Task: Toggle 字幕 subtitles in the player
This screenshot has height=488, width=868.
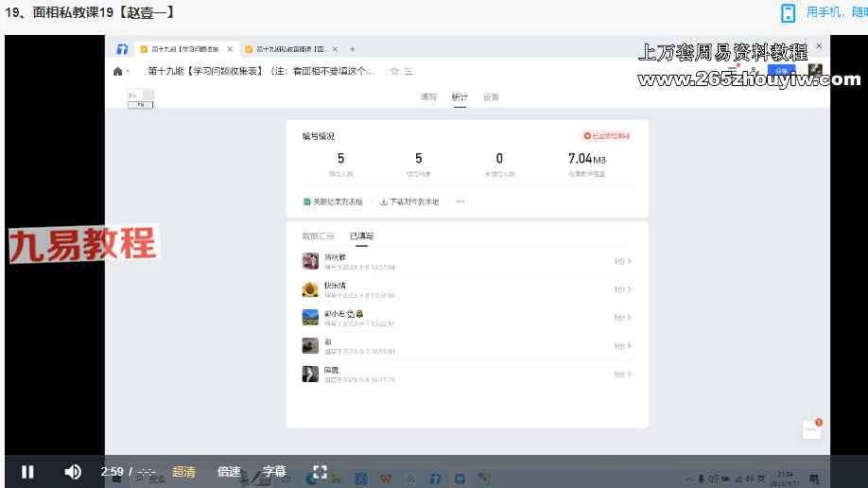Action: 274,472
